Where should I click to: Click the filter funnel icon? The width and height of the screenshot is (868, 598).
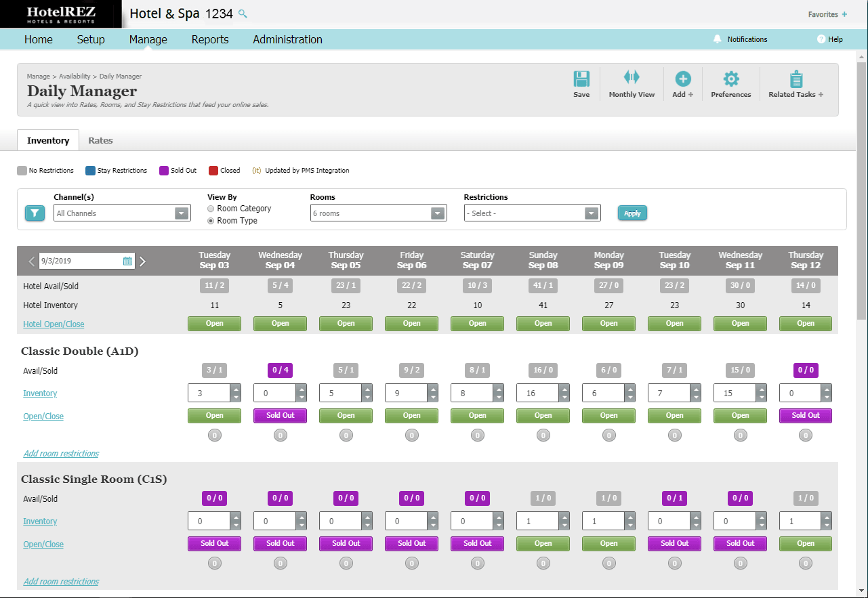click(35, 213)
